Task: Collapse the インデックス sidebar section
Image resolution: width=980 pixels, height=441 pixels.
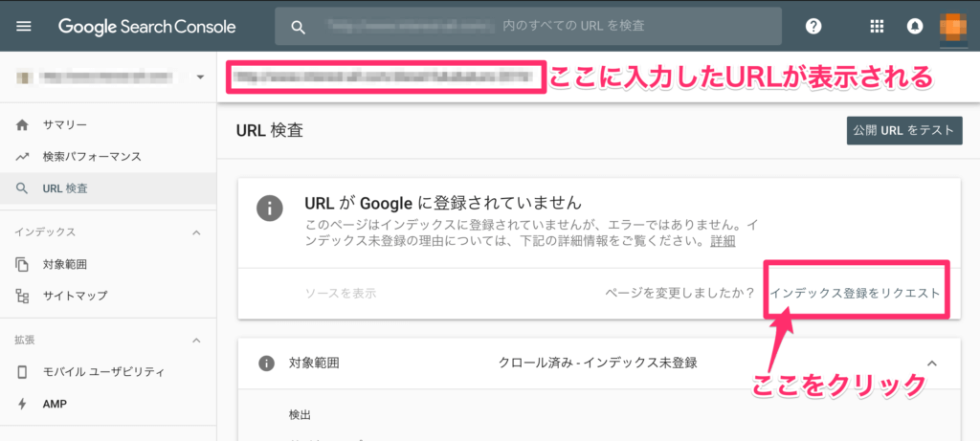Action: (x=196, y=232)
